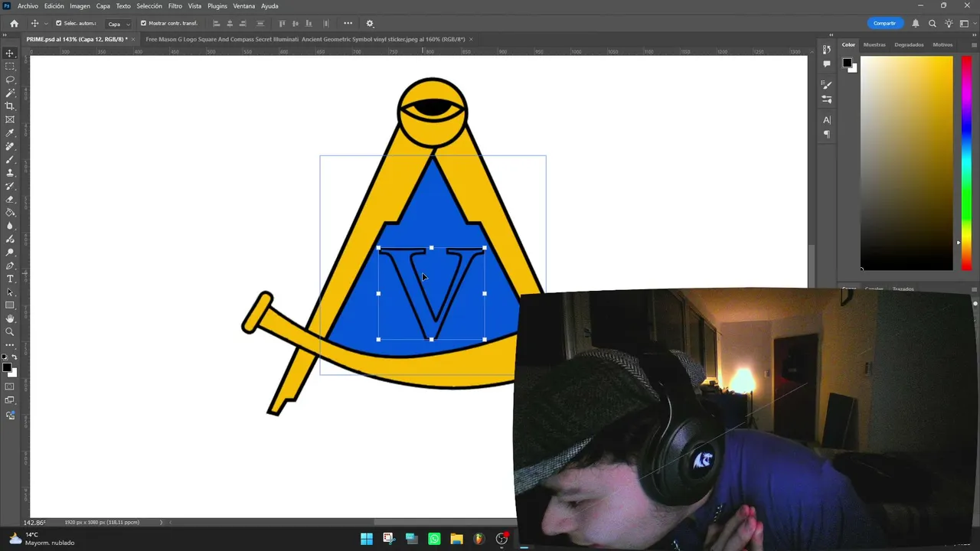
Task: Reset default foreground and background colors
Action: point(5,357)
